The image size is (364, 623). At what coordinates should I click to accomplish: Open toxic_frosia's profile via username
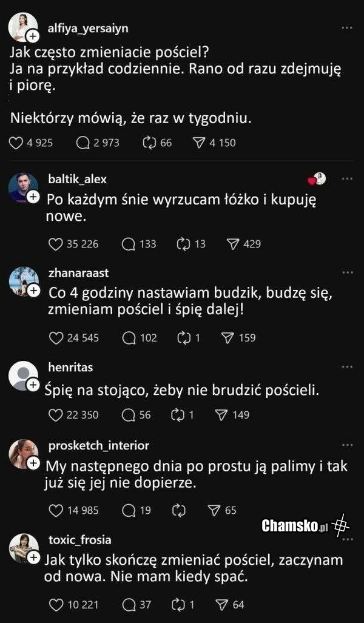(79, 540)
